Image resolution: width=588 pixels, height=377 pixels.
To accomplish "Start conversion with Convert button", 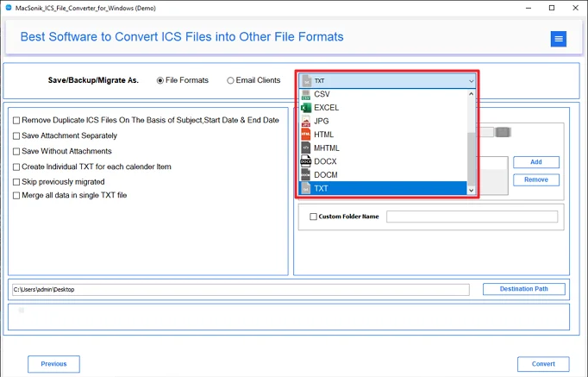I will (x=543, y=364).
